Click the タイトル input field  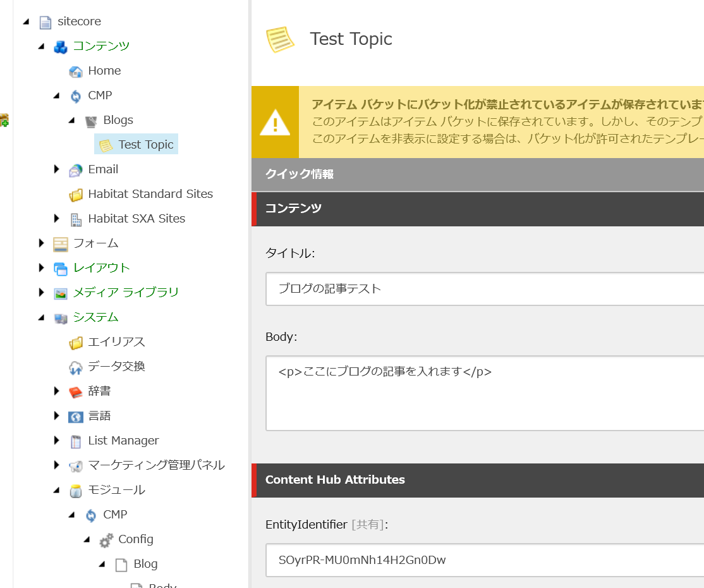click(x=485, y=289)
